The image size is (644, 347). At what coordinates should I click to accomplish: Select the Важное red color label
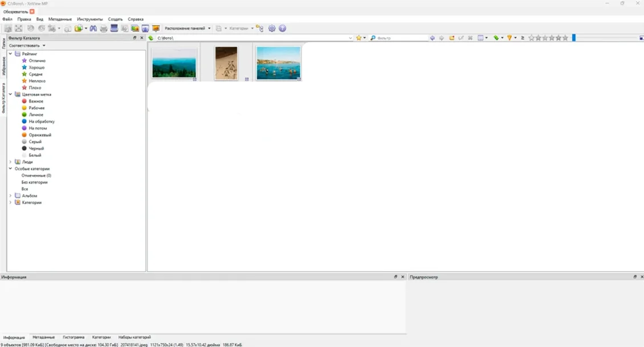(36, 101)
